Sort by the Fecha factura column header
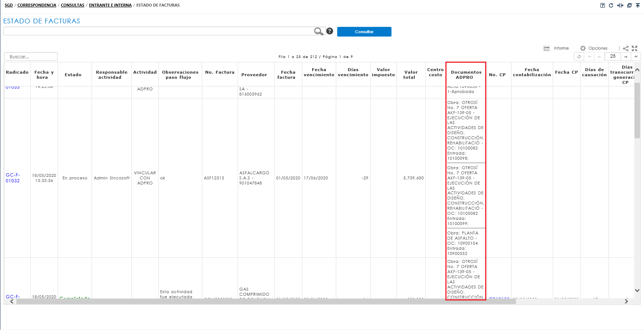The image size is (644, 330). (x=288, y=75)
